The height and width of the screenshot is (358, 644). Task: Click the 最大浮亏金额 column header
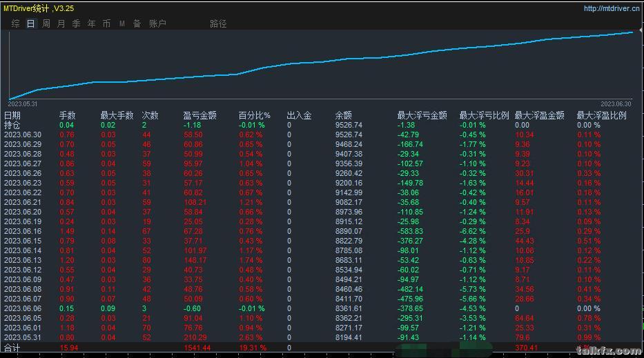pyautogui.click(x=422, y=115)
